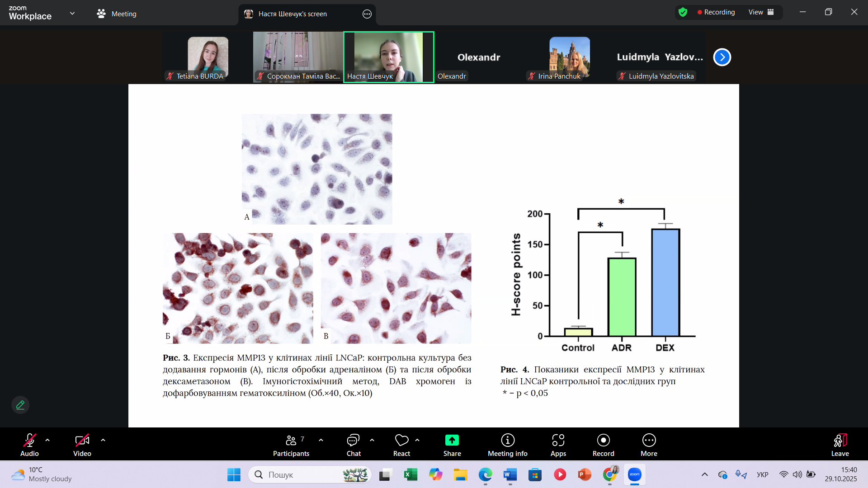
Task: Open the Chat panel
Action: (x=353, y=445)
